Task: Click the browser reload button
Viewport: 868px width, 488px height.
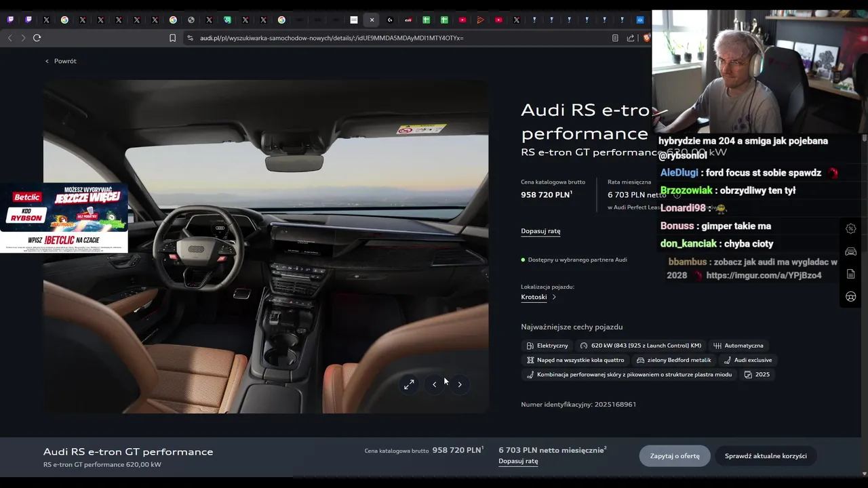Action: point(37,38)
